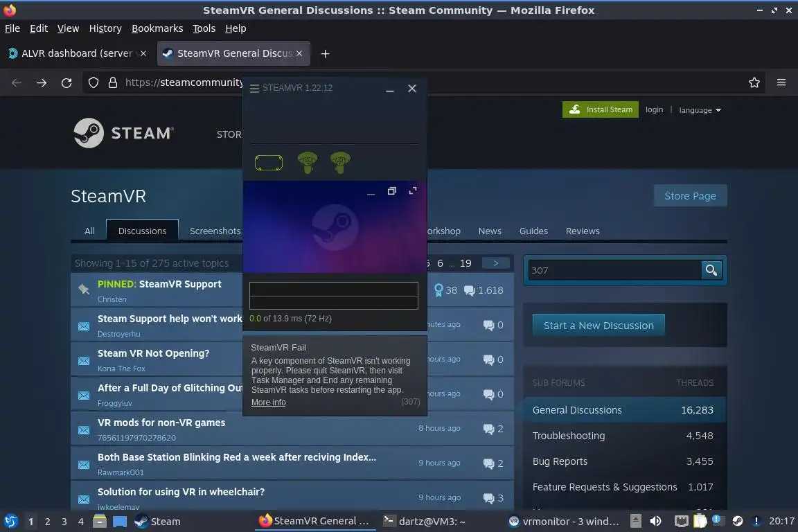Click the More info link in SteamVR Fail
798x532 pixels.
coord(268,402)
